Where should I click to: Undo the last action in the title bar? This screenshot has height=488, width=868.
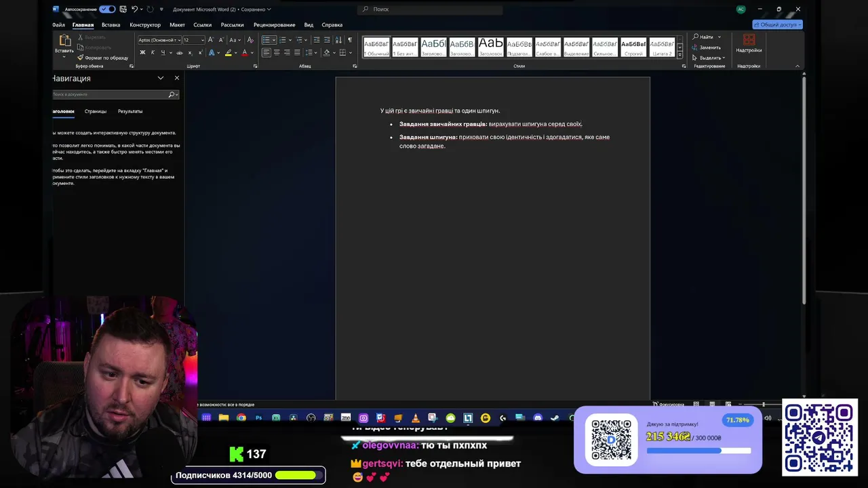tap(134, 9)
